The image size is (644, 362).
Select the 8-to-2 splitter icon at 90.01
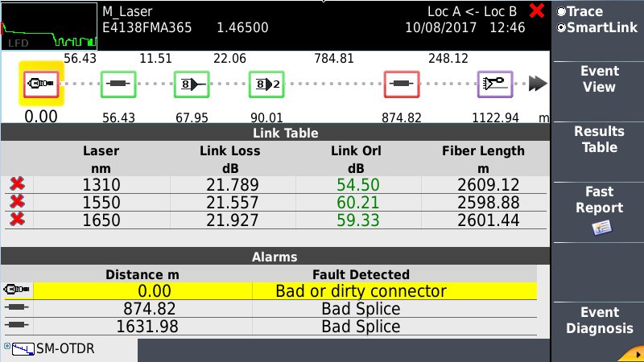266,84
